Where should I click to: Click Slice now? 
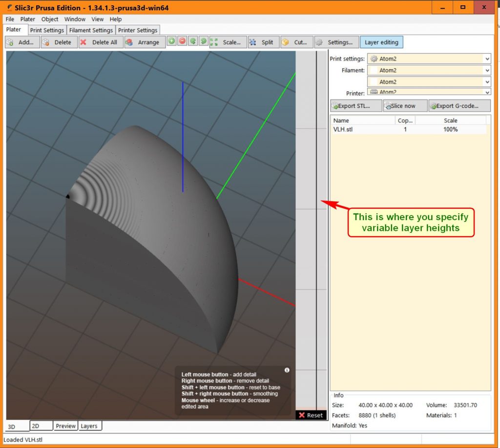[405, 106]
